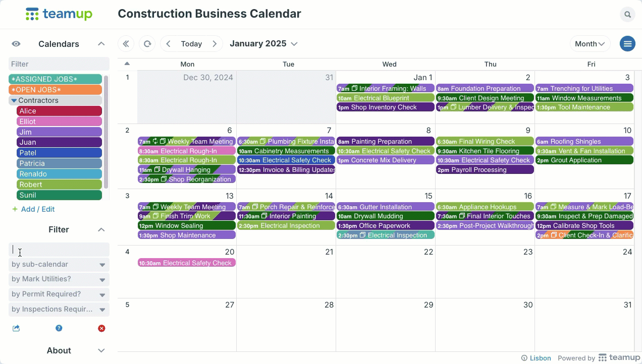
Task: Collapse sidebar with double-chevron icon
Action: tap(126, 44)
